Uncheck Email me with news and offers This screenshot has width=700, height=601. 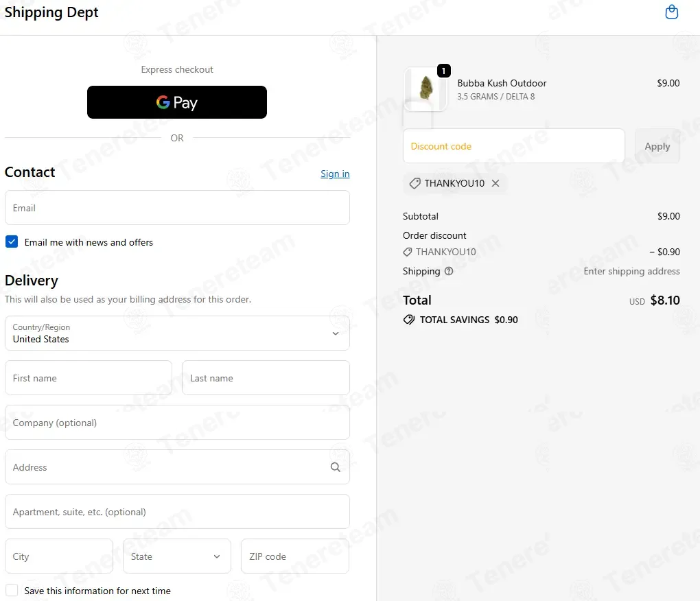coord(12,242)
